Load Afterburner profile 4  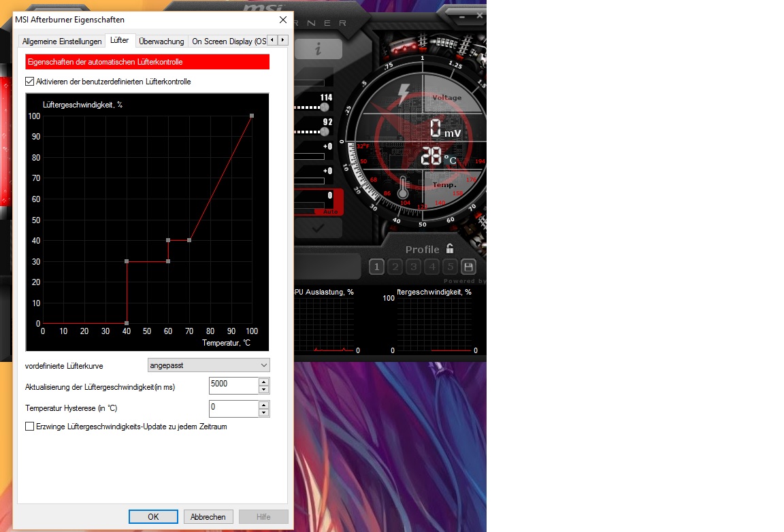(x=432, y=267)
